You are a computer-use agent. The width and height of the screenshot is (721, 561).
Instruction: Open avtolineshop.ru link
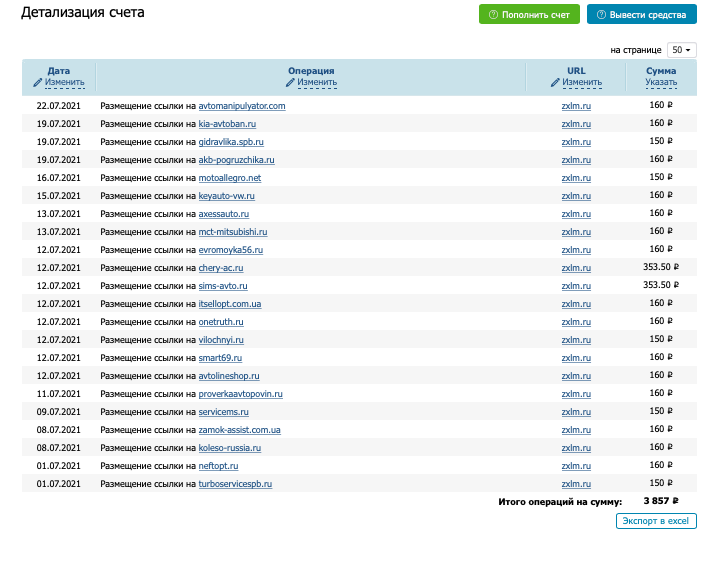pyautogui.click(x=229, y=376)
